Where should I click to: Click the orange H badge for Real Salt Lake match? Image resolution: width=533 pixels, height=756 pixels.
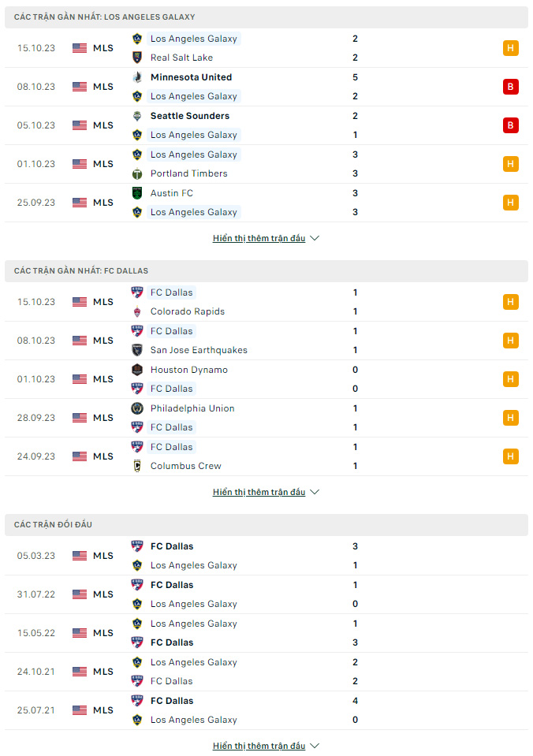510,48
